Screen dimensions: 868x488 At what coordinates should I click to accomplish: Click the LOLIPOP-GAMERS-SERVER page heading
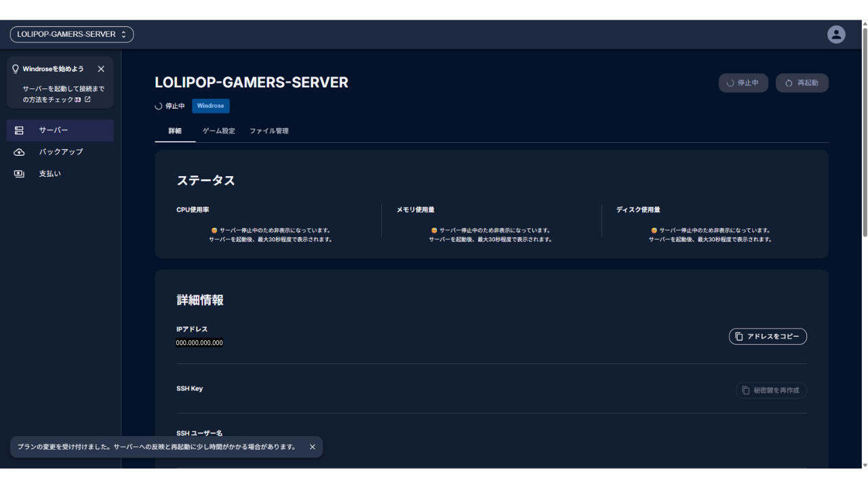point(252,82)
